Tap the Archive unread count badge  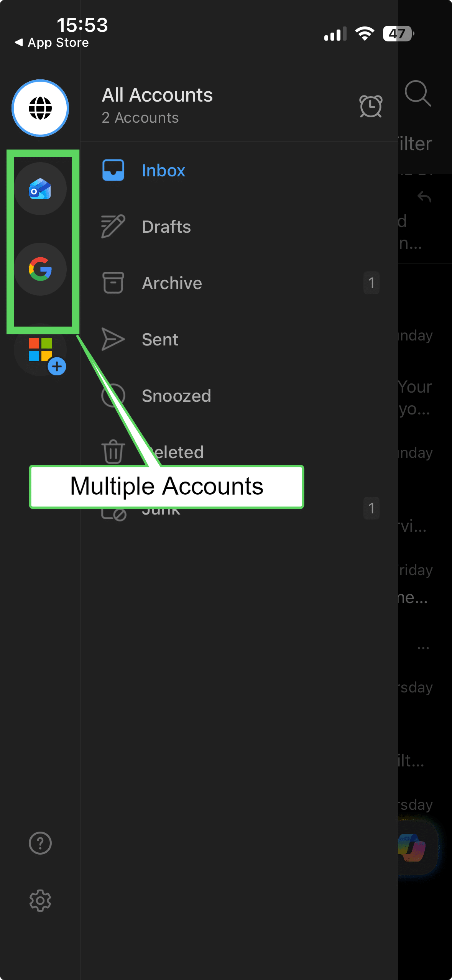point(371,283)
